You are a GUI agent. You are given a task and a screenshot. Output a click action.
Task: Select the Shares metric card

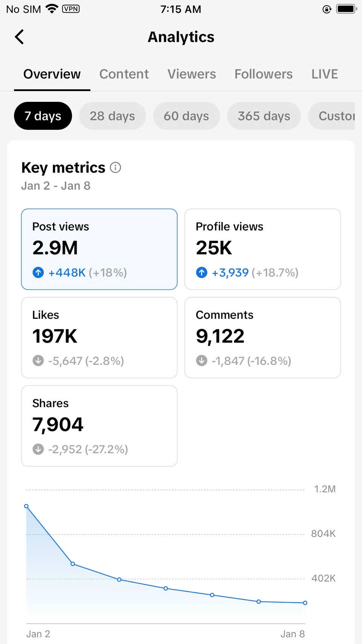99,426
